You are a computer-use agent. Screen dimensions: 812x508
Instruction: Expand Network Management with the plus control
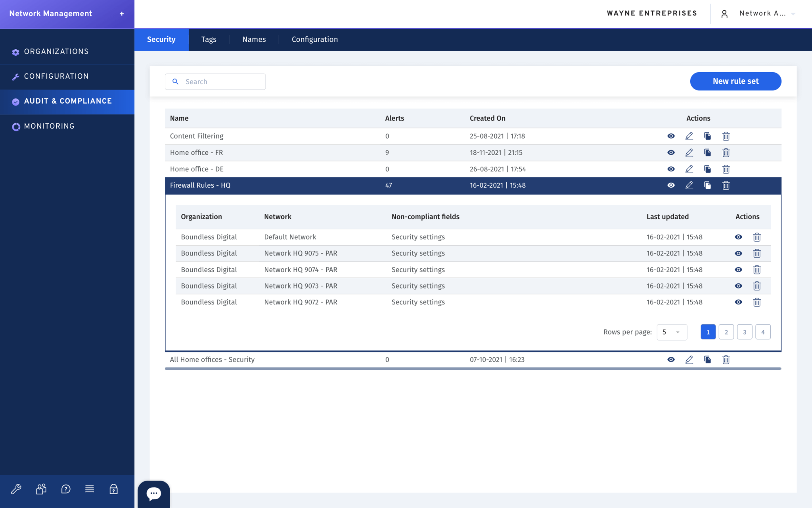[121, 13]
